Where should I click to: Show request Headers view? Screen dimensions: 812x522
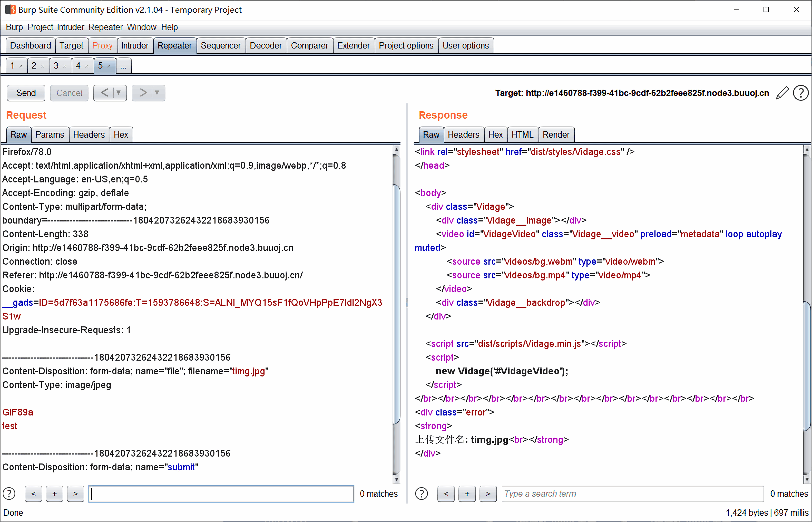pyautogui.click(x=89, y=134)
